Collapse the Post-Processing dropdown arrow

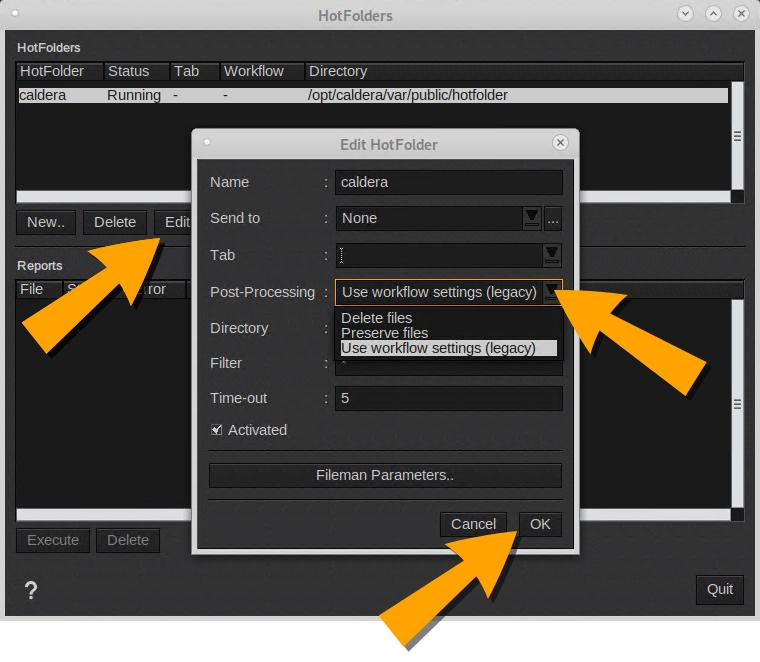(552, 292)
